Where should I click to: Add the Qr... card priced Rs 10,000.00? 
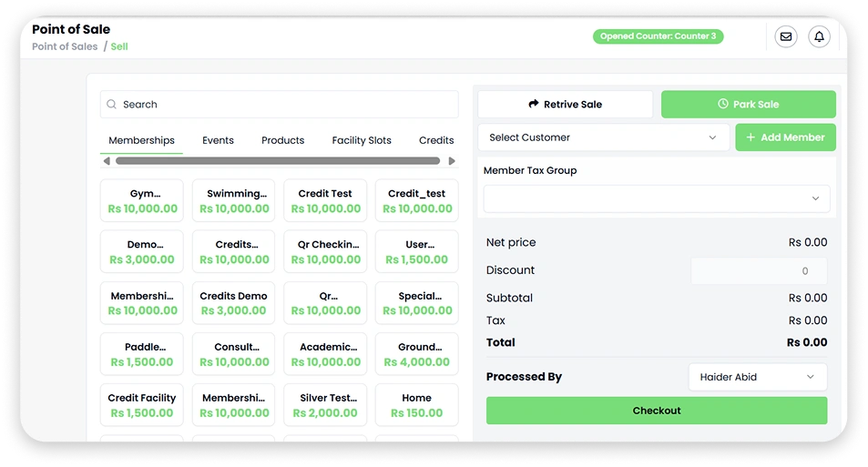coord(325,303)
